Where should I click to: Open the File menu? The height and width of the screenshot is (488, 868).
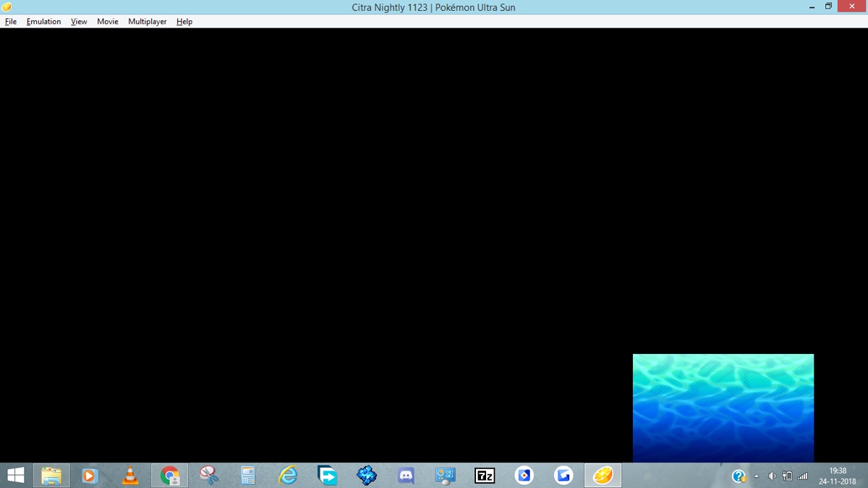[x=11, y=22]
